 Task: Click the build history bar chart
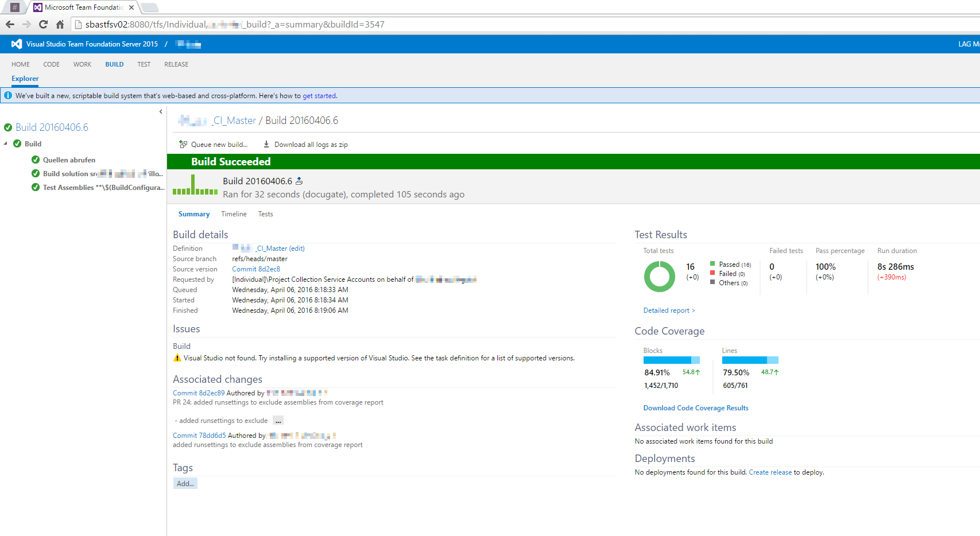pyautogui.click(x=195, y=185)
